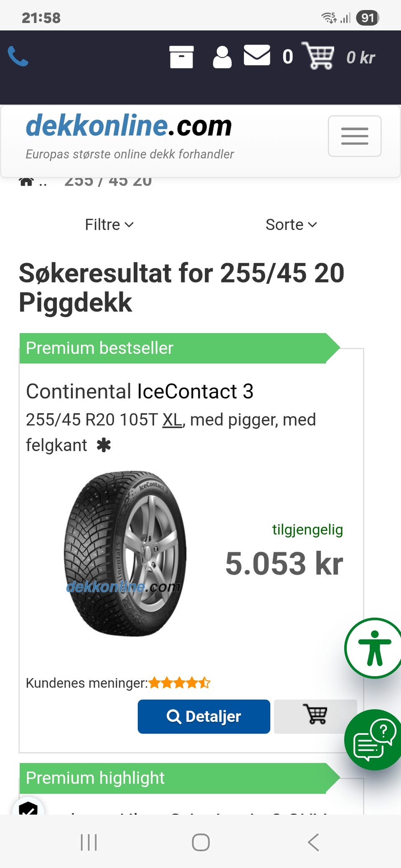
Task: Open the envelope messages icon
Action: [x=257, y=56]
